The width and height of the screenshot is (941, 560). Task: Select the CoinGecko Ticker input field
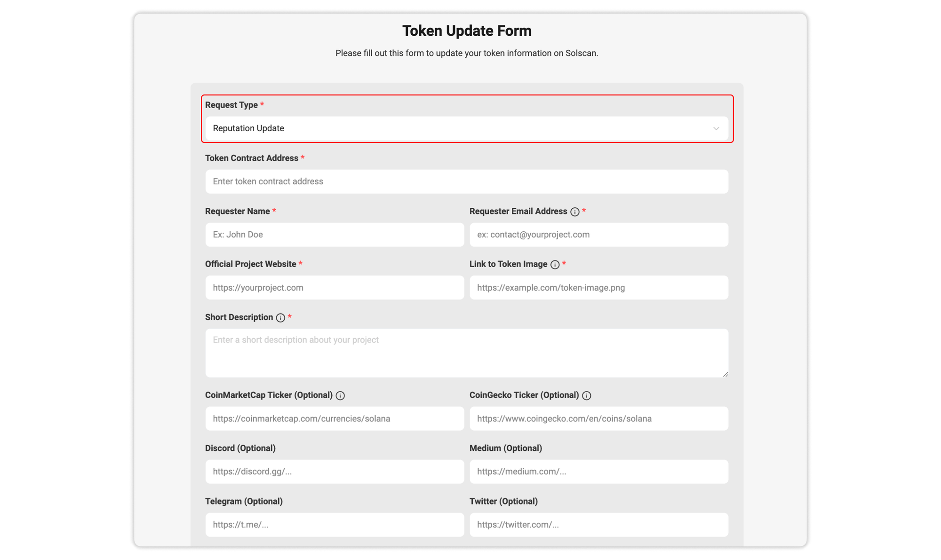click(598, 418)
